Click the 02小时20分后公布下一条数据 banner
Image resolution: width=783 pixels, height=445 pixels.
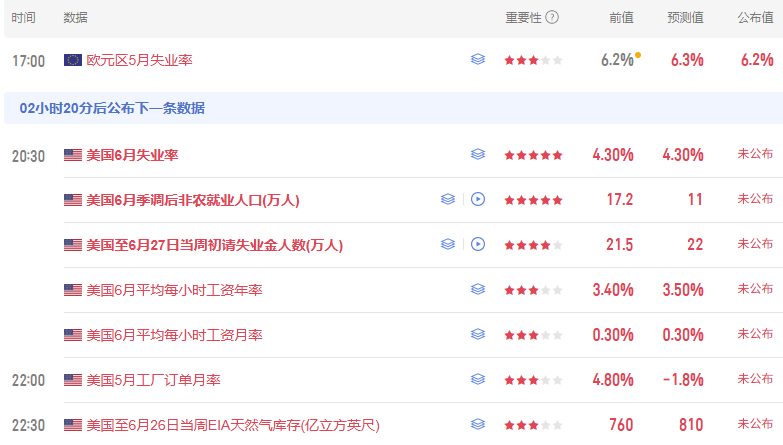click(x=393, y=108)
